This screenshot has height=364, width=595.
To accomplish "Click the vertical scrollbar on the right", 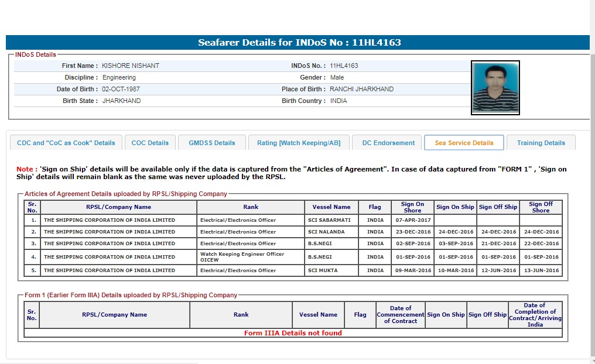I will (591, 176).
